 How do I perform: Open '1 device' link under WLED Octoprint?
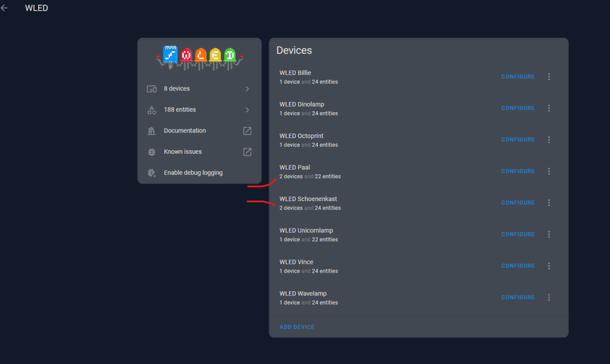click(x=290, y=145)
